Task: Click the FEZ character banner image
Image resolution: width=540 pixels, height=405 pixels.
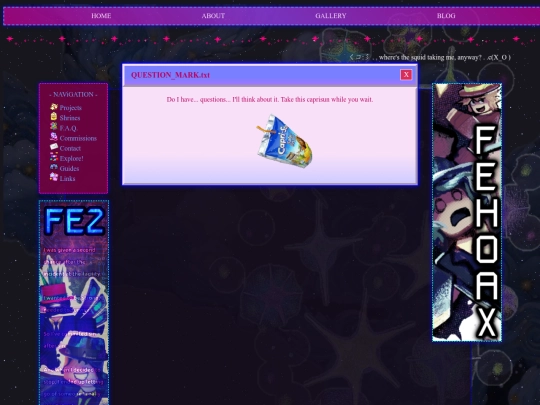Action: (x=74, y=303)
